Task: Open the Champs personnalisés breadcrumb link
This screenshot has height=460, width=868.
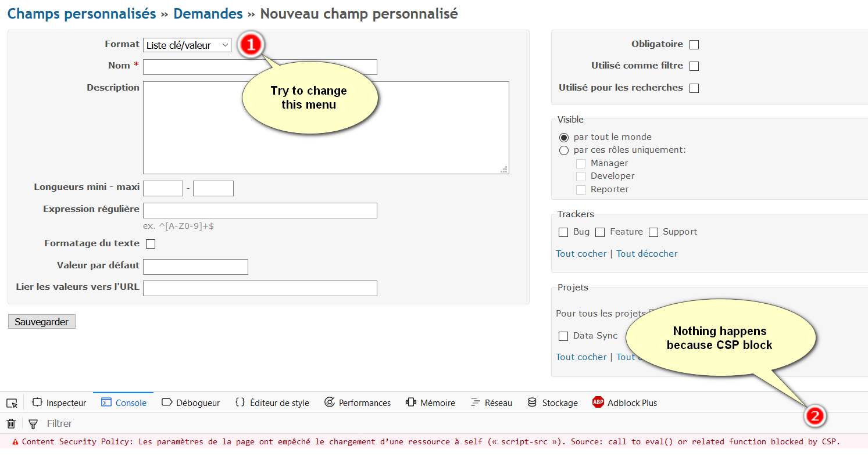Action: point(81,13)
